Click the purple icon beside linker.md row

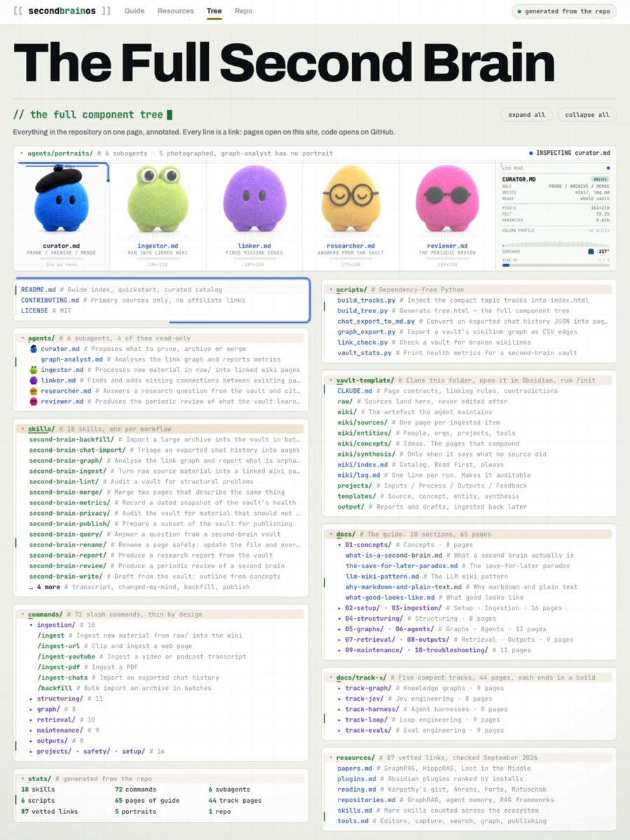[33, 380]
